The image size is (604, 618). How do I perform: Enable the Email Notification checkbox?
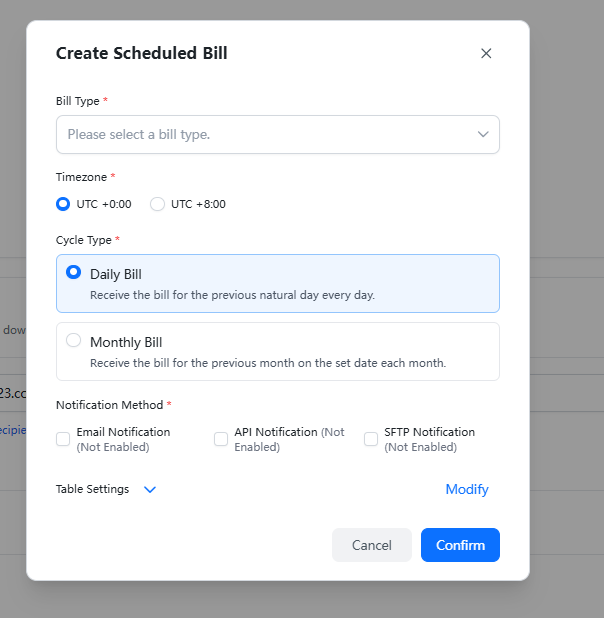coord(63,439)
